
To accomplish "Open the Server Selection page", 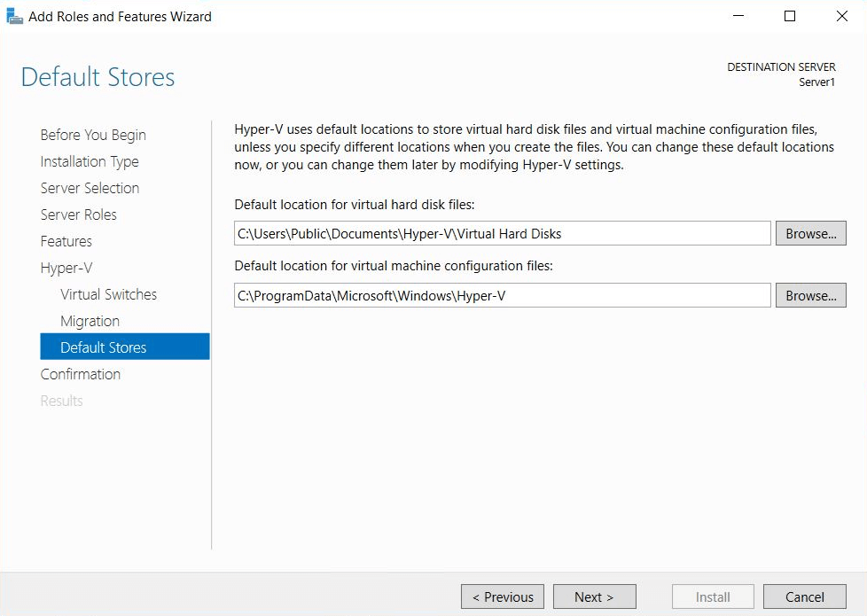I will pyautogui.click(x=90, y=188).
